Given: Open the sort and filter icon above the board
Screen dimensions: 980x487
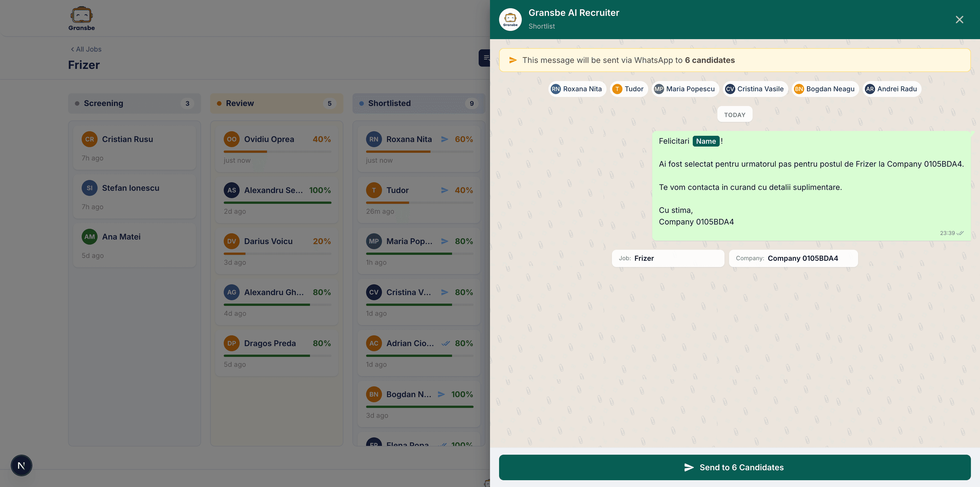Looking at the screenshot, I should (x=487, y=58).
